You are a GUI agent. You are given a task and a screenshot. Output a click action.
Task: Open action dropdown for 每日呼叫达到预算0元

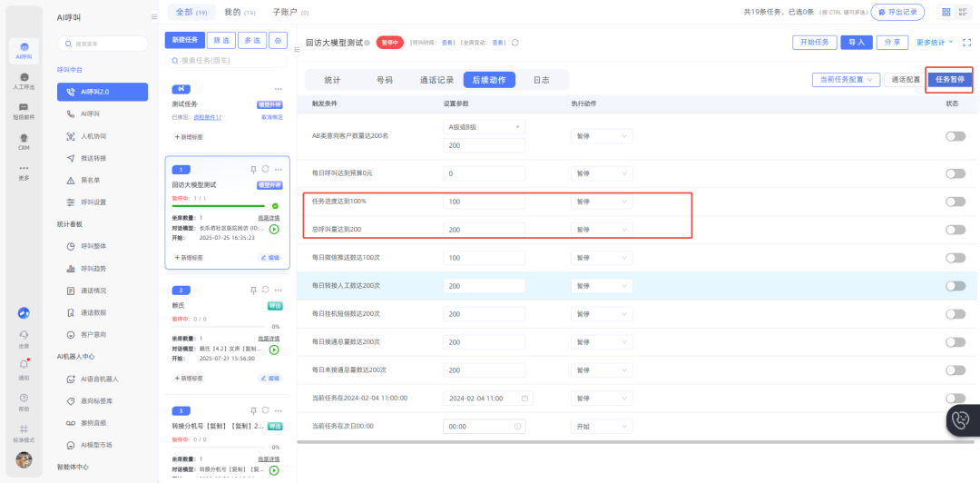tap(602, 173)
